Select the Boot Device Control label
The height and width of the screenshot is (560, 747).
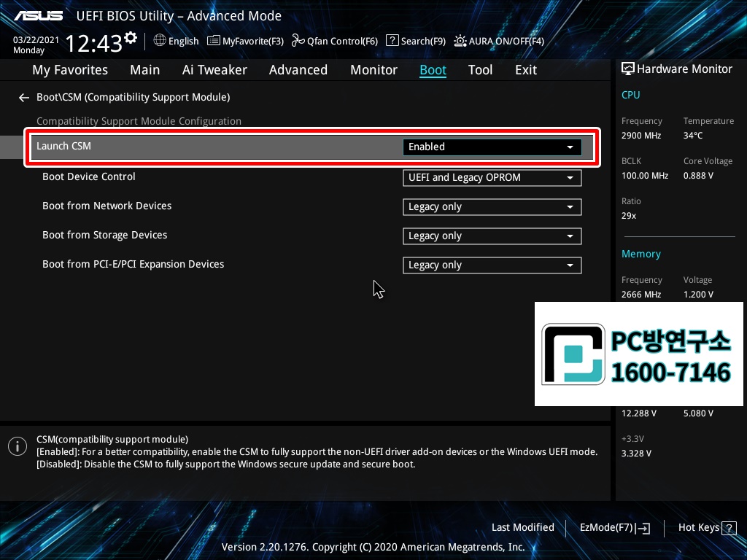88,176
